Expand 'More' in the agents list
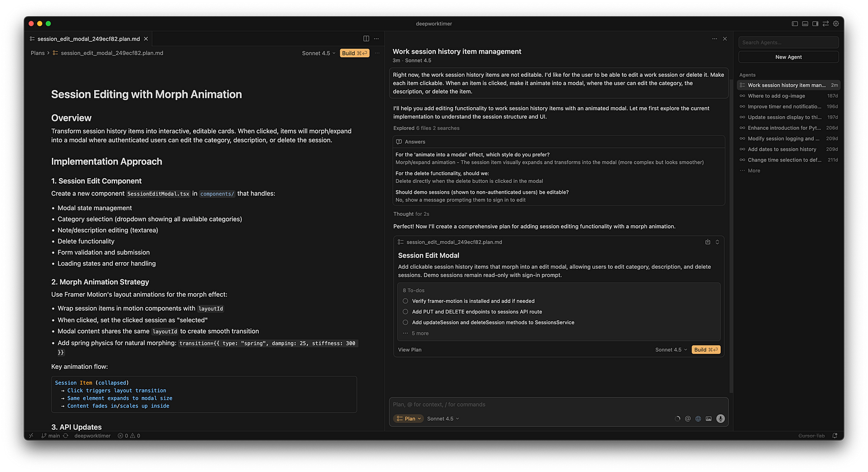This screenshot has width=868, height=472. click(750, 170)
